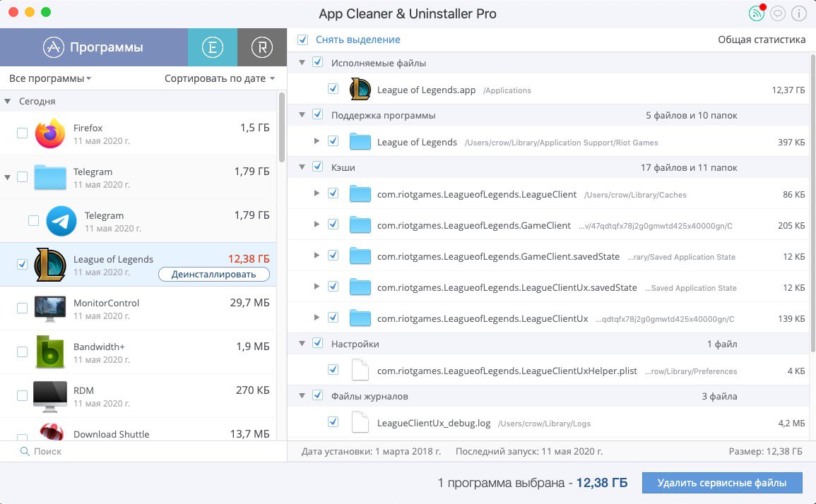
Task: Uncheck the Исполняемые файлы section checkbox
Action: 317,62
